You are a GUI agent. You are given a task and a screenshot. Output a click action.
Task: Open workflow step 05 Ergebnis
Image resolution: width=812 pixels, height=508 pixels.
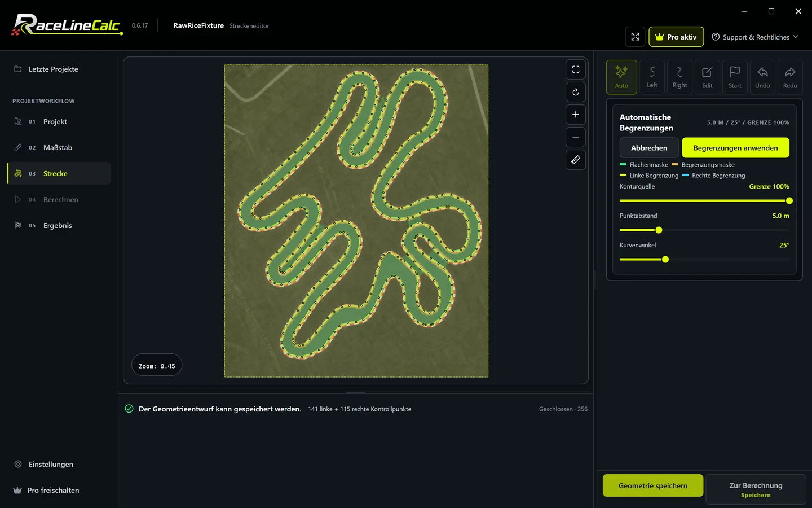coord(59,225)
